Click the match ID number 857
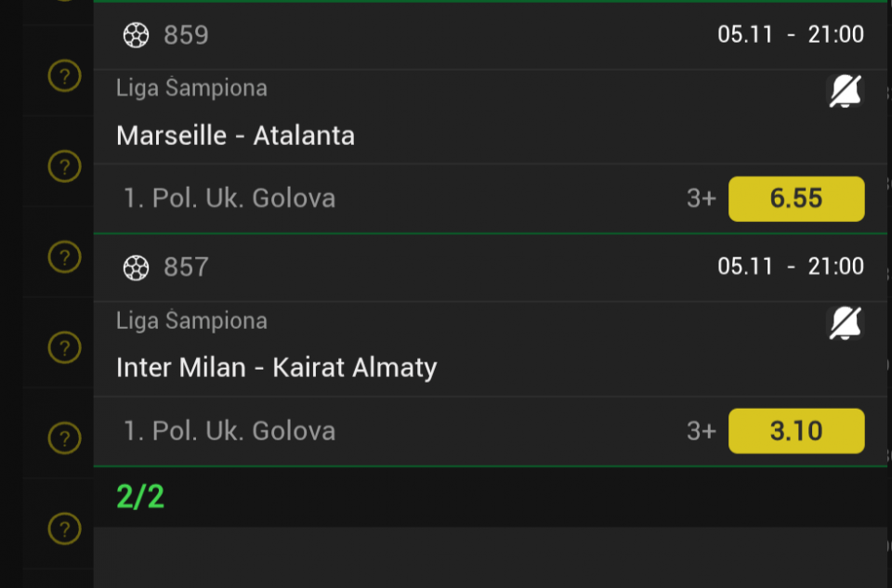This screenshot has height=588, width=892. [x=186, y=268]
